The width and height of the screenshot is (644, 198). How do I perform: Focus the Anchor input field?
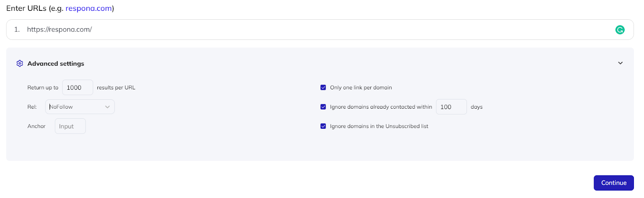[70, 126]
